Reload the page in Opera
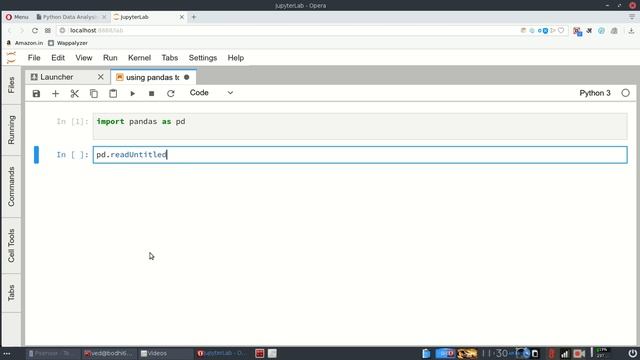This screenshot has width=640, height=360. [x=35, y=31]
